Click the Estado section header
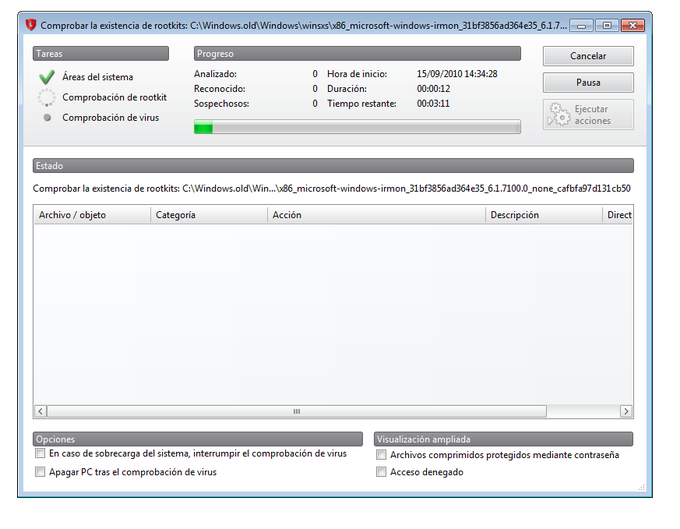Viewport: 680px width, 529px height. 333,166
